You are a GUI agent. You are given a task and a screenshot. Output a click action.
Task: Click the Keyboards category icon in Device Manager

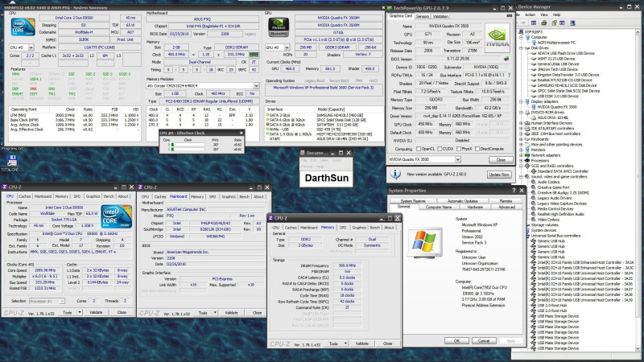coord(527,139)
